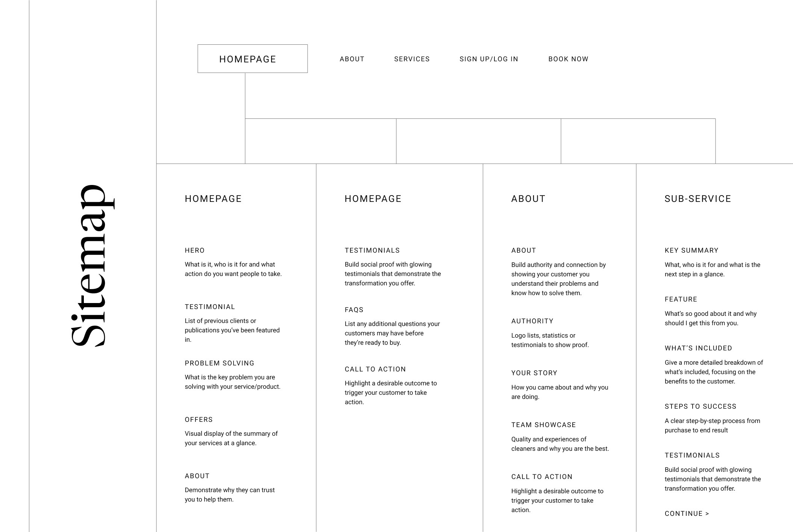Screen dimensions: 793x532
Task: Select the ABOUT menu item
Action: (x=352, y=59)
